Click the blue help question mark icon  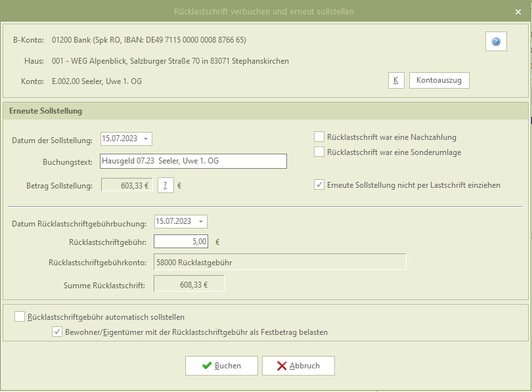click(496, 41)
